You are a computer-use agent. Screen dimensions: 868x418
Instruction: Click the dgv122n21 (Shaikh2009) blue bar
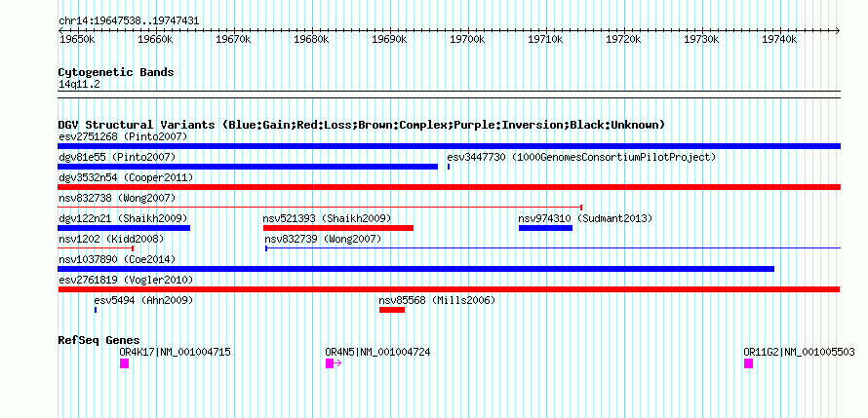(124, 228)
